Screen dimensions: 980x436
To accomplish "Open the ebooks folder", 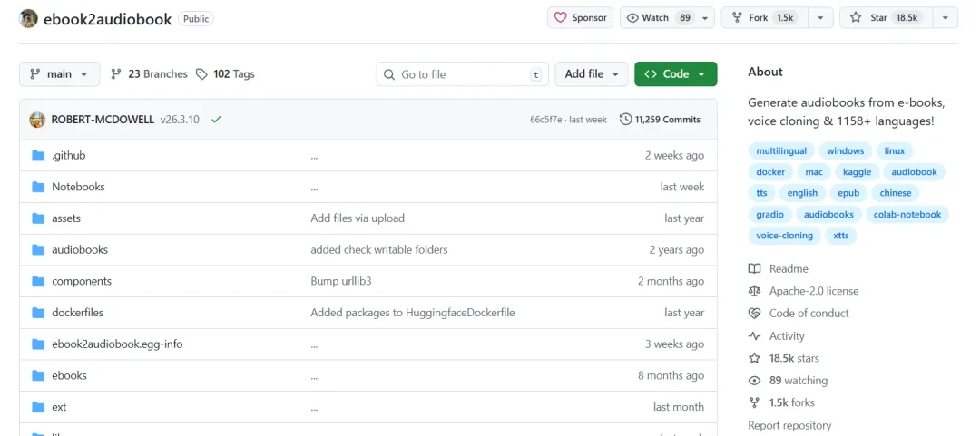I will tap(69, 375).
